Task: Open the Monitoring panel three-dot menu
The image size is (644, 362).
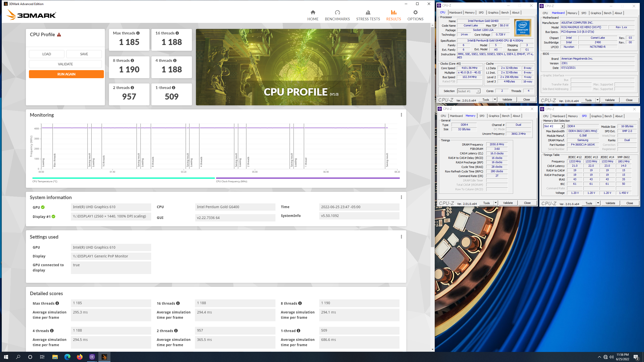Action: 401,115
